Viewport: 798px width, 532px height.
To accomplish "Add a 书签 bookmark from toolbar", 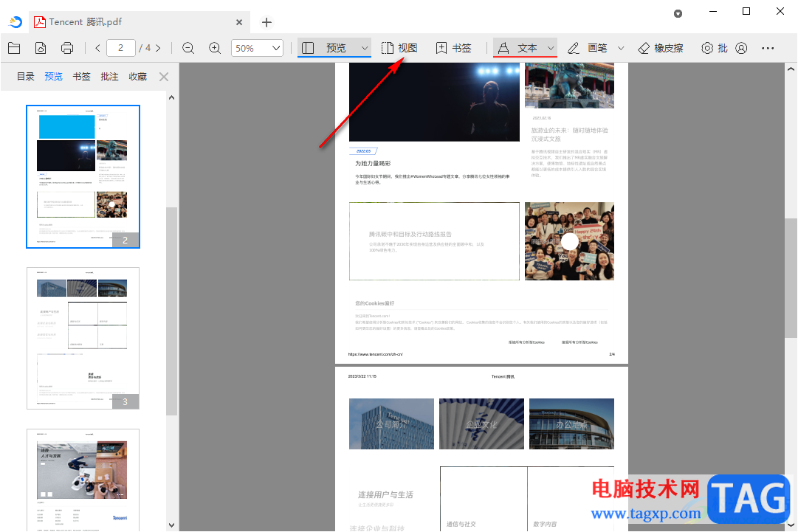I will point(454,48).
